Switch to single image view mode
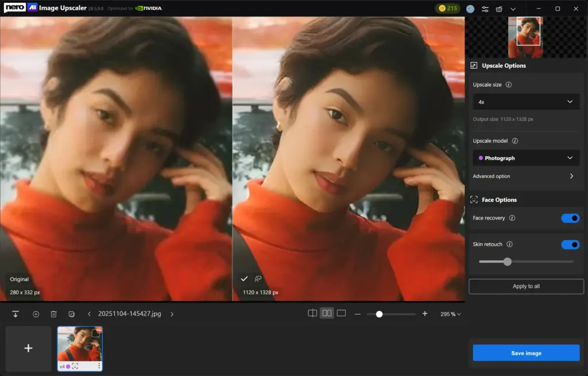 pyautogui.click(x=341, y=313)
